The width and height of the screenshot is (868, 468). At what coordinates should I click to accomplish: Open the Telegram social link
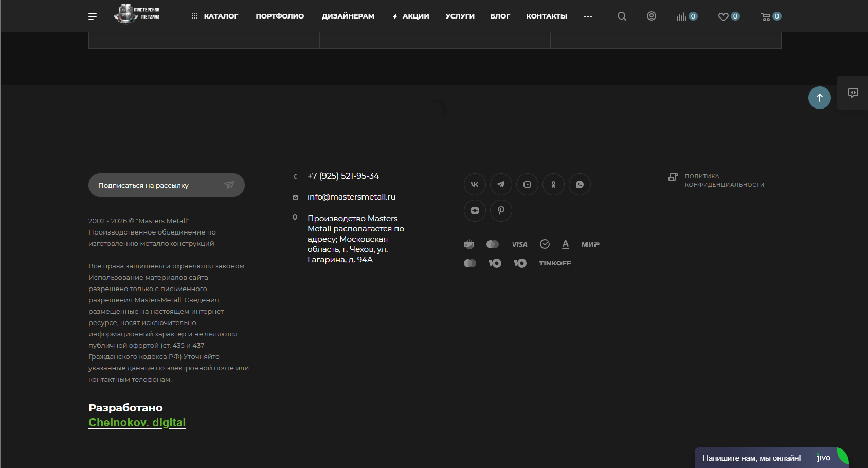coord(501,184)
